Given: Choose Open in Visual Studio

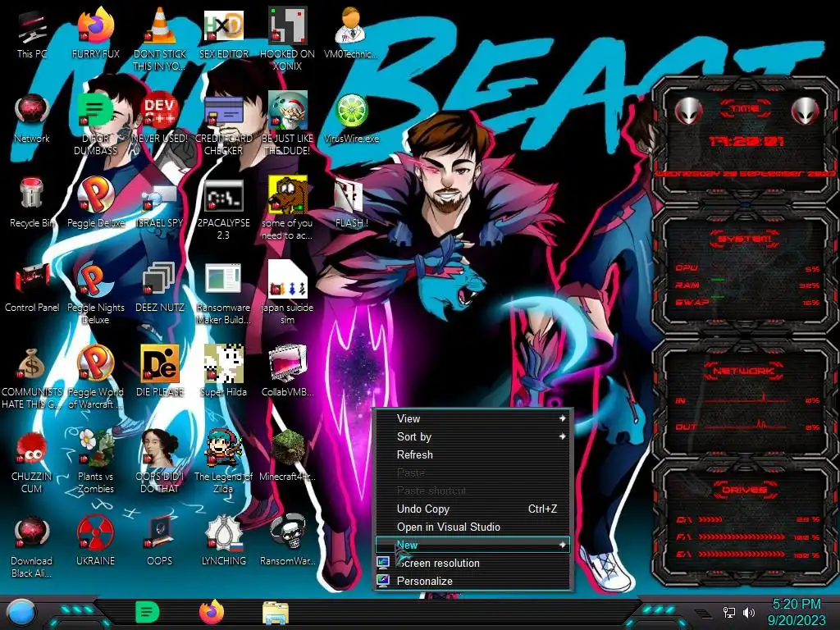Looking at the screenshot, I should tap(472, 527).
